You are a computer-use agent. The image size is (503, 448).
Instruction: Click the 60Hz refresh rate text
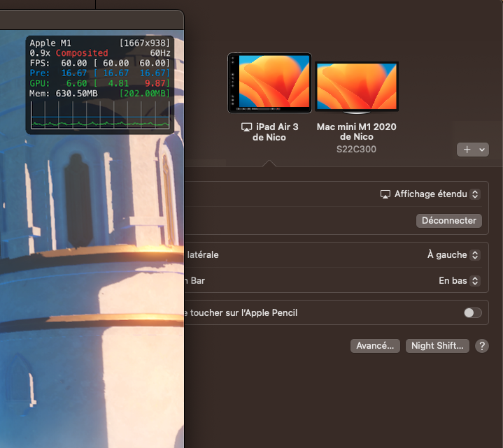click(x=160, y=53)
